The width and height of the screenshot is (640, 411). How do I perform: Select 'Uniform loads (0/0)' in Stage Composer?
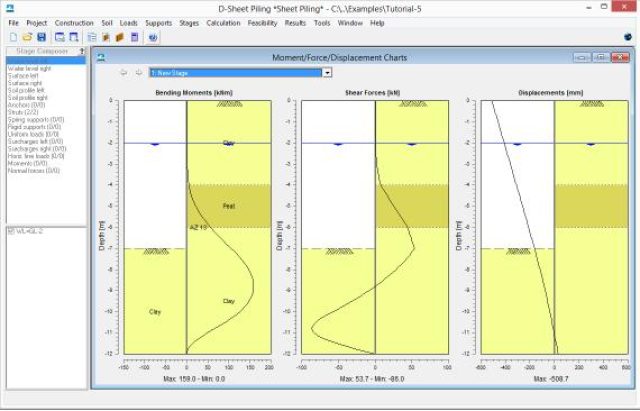pos(34,133)
